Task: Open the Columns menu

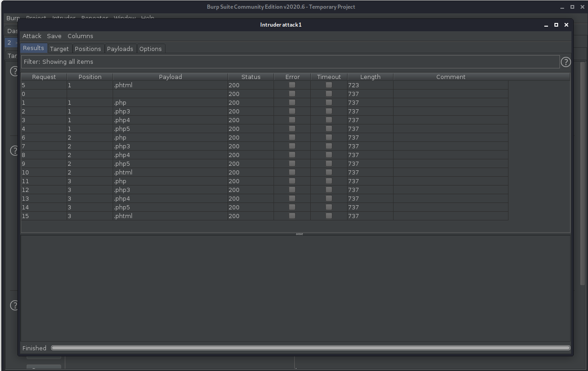Action: (80, 36)
